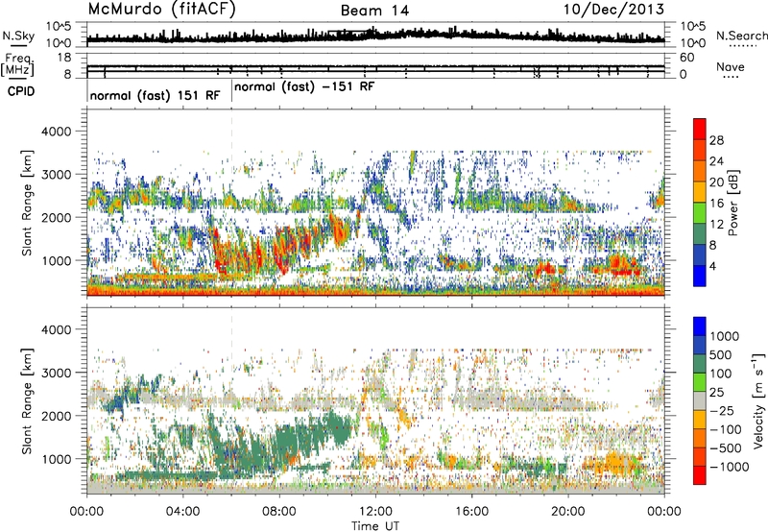768x532 pixels.
Task: Click the '12:00' time axis label
Action: tap(375, 512)
